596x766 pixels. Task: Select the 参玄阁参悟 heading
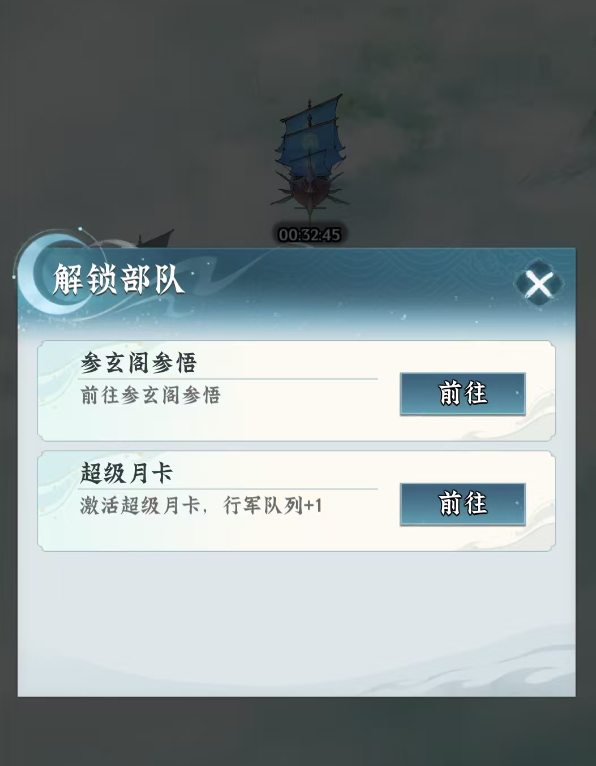(138, 363)
